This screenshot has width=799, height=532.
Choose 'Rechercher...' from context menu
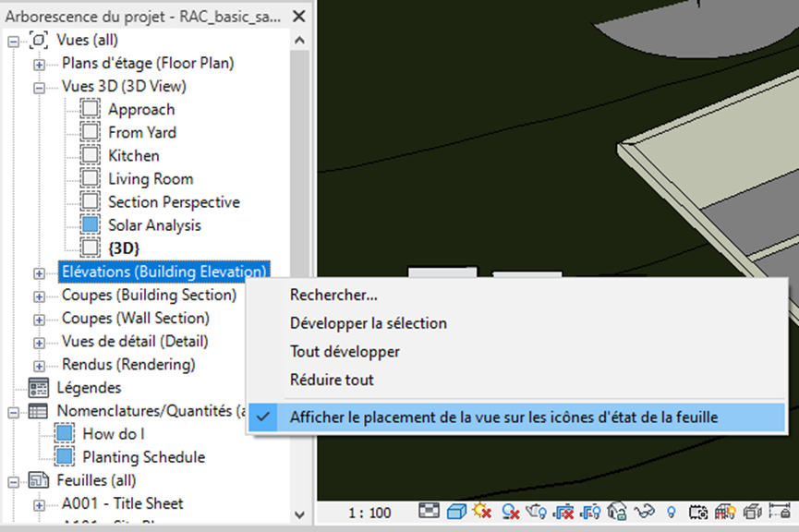[333, 296]
